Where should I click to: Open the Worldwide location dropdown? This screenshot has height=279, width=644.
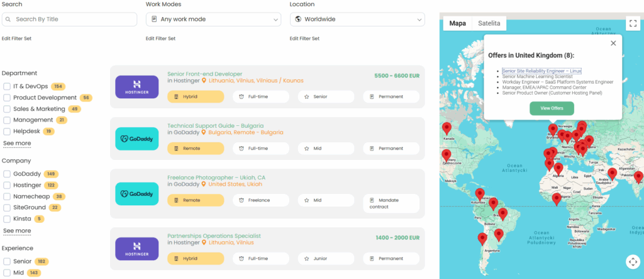coord(357,20)
